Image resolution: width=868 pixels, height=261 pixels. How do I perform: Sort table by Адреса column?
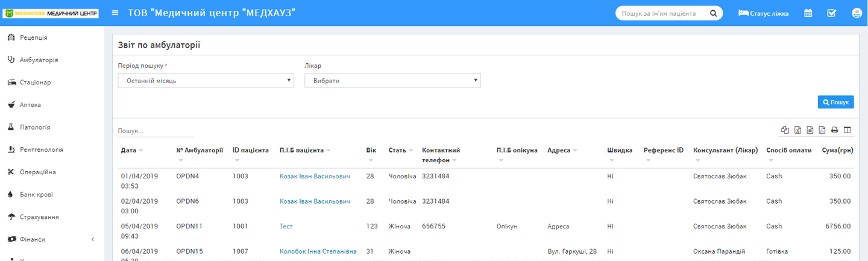tap(562, 150)
